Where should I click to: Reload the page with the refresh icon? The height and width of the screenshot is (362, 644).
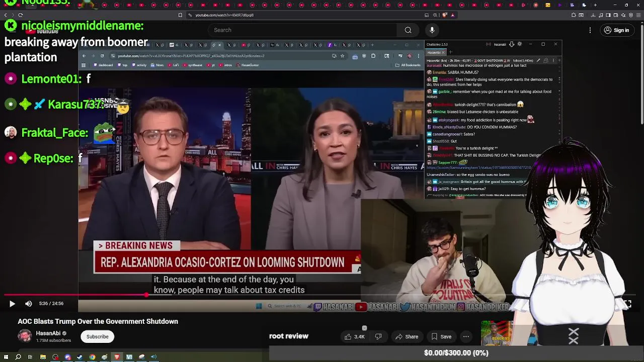point(21,15)
